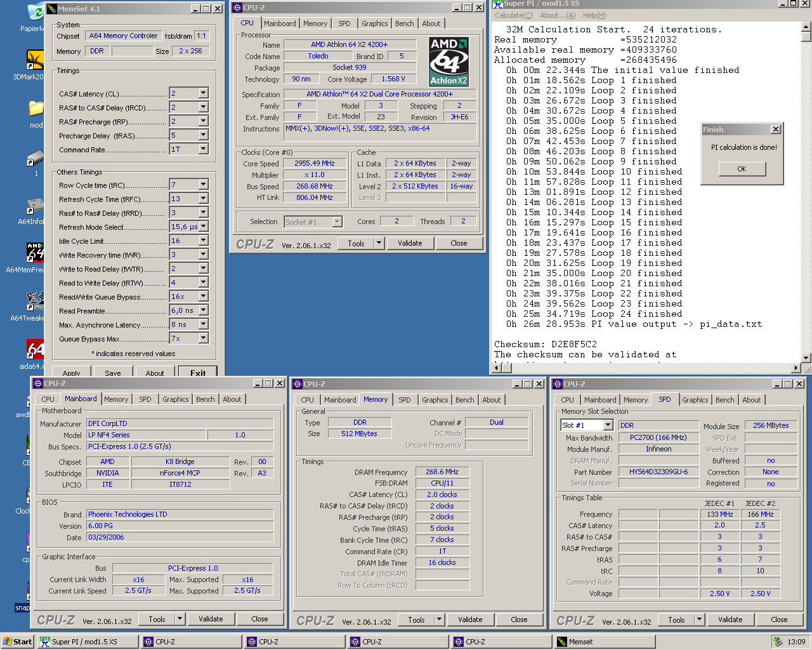The image size is (812, 650).
Task: Select the A64Info desktop shortcut
Action: 35,204
